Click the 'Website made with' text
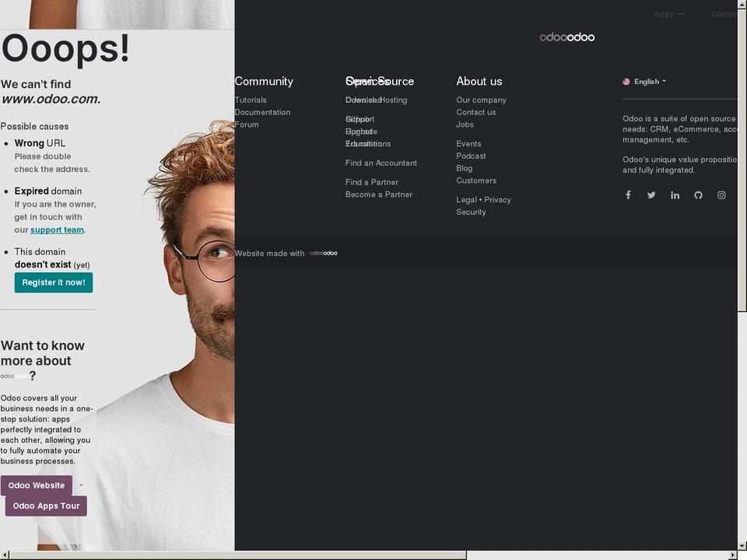Screen dimensions: 747x560 (x=270, y=254)
